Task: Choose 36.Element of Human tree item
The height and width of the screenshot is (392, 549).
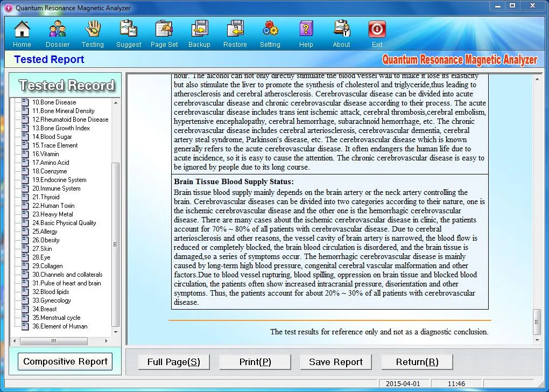Action: 59,326
